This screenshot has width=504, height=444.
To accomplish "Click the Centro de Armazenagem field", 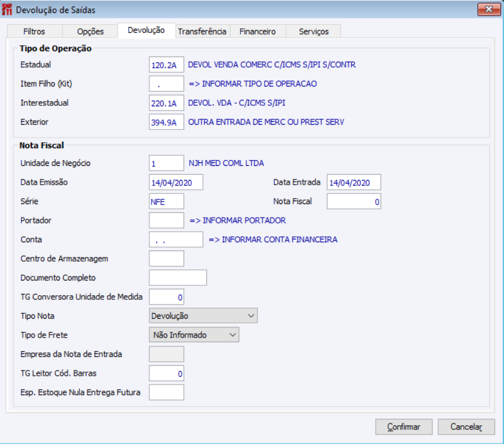I will coord(166,259).
